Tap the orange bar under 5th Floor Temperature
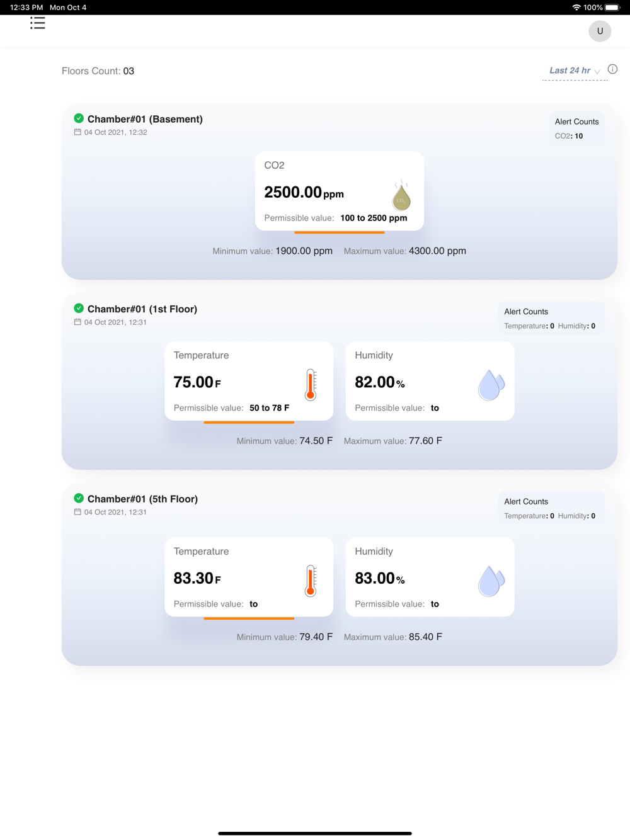The image size is (630, 840). pos(249,618)
